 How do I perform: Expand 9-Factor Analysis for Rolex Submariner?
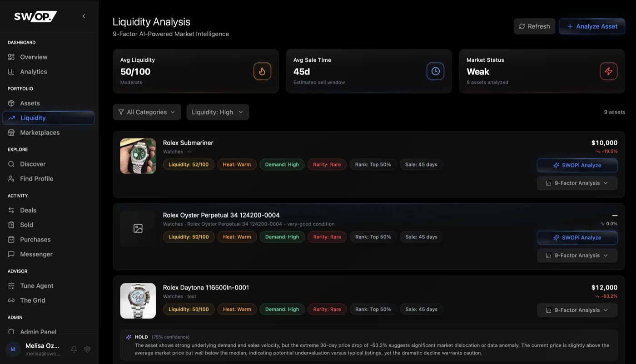pos(577,183)
